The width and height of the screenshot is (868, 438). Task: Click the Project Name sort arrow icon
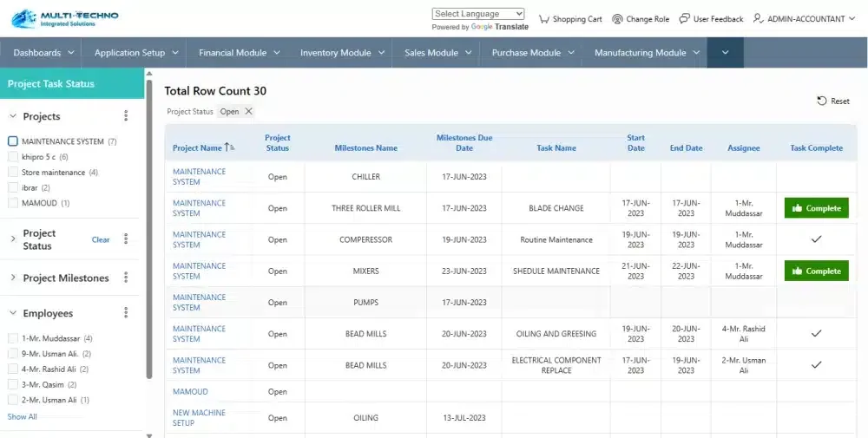(x=229, y=148)
